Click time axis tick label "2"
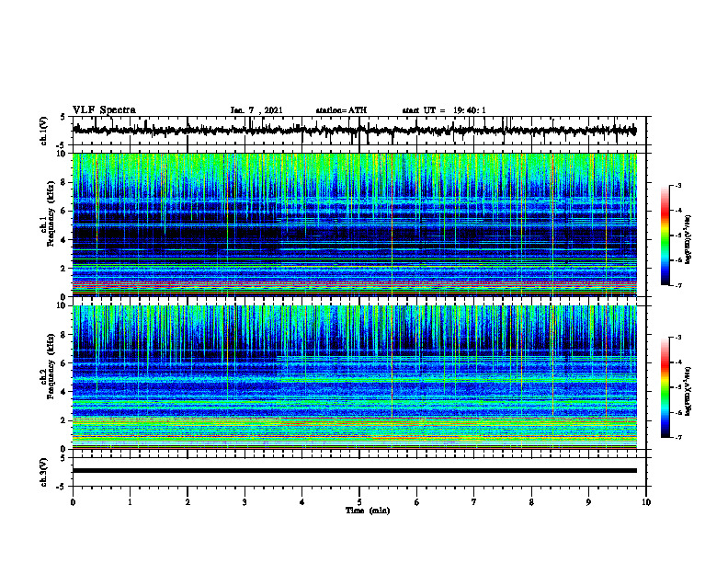The height and width of the screenshot is (563, 728). click(x=188, y=502)
